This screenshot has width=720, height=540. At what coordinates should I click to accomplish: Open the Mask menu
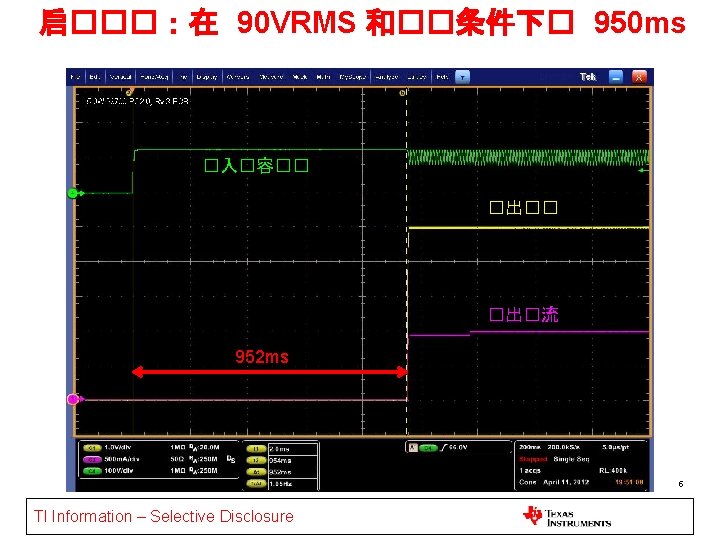[300, 77]
